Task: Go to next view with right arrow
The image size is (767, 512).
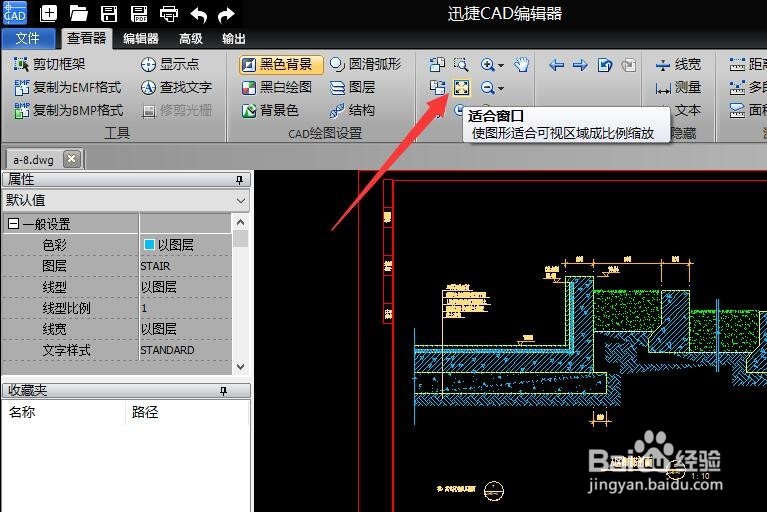Action: click(x=580, y=65)
